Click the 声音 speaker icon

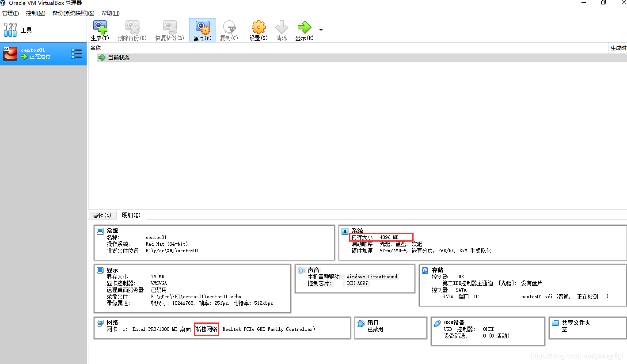point(301,270)
